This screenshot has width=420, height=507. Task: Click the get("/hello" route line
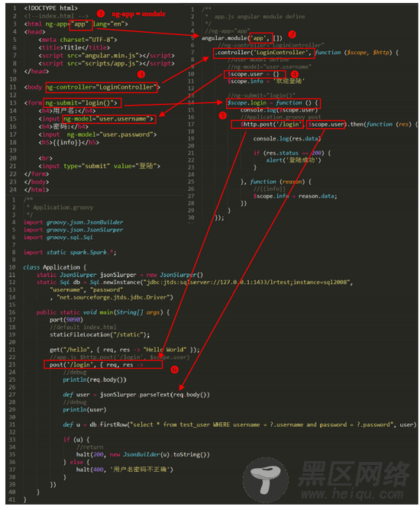tap(124, 350)
